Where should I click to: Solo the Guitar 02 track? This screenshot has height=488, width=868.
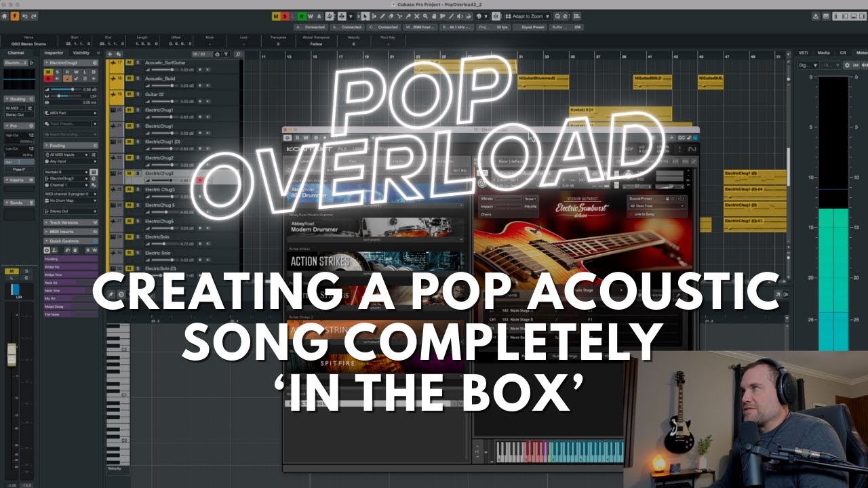[x=138, y=94]
